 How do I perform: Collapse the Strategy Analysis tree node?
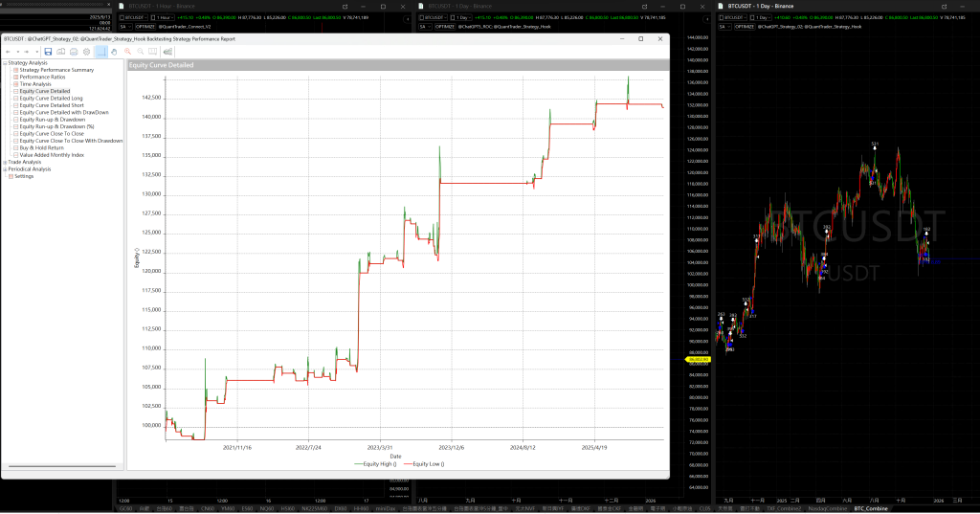click(x=4, y=63)
